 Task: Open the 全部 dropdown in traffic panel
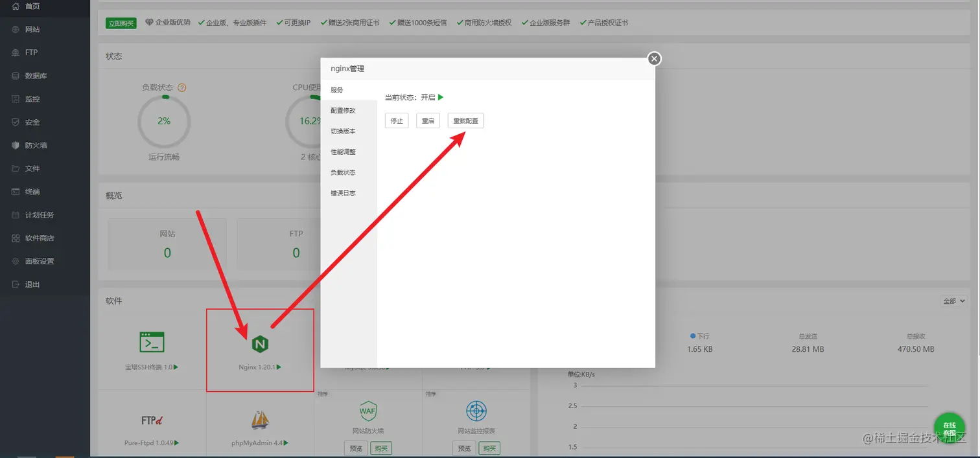[x=953, y=301]
